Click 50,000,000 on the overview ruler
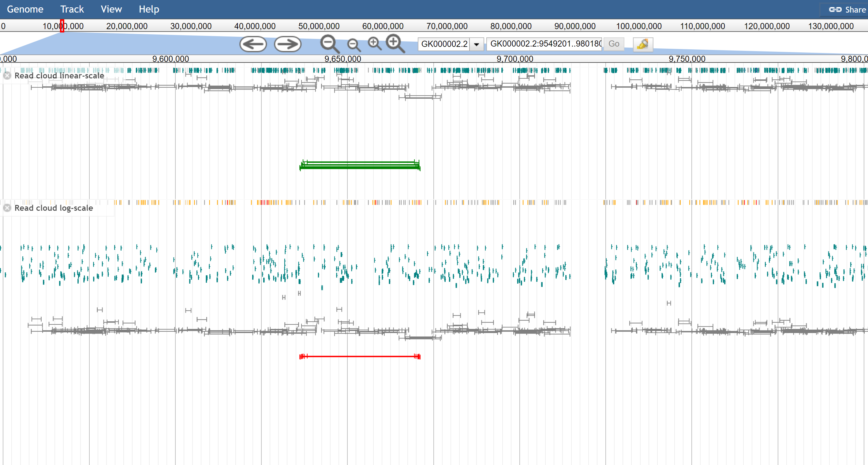The image size is (868, 465). pyautogui.click(x=319, y=26)
